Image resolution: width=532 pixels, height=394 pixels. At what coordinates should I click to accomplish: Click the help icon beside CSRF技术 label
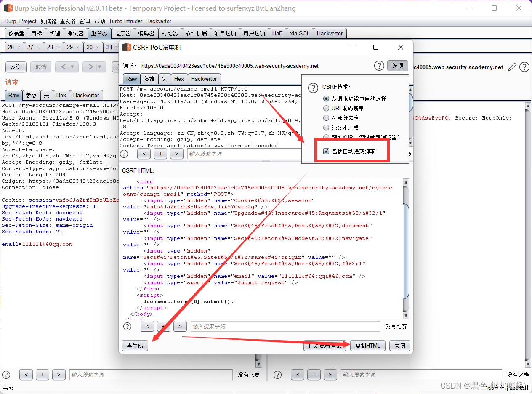tap(313, 88)
